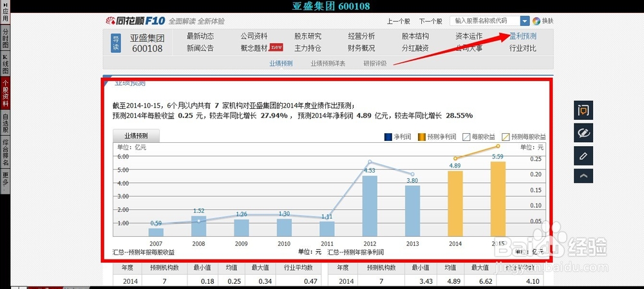Click the 换肤 color wheel icon
The image size is (644, 289).
(536, 21)
